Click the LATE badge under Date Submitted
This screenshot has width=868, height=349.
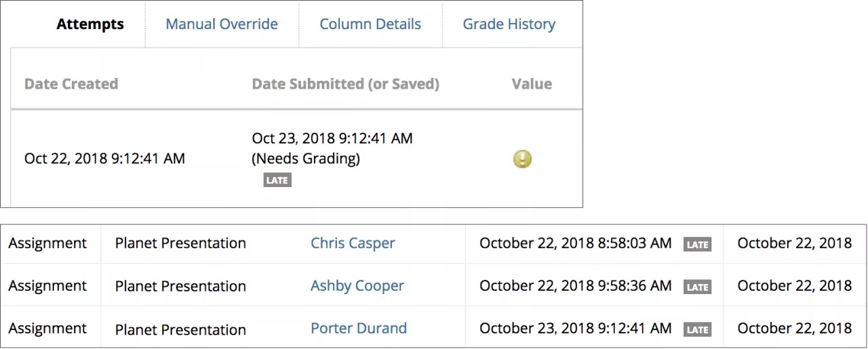pyautogui.click(x=277, y=180)
